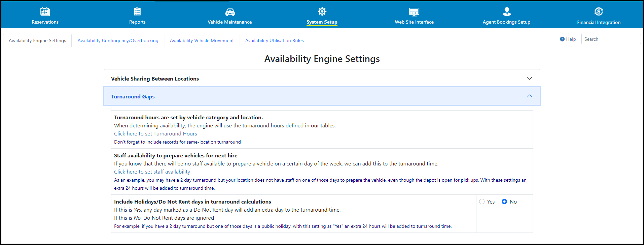Select the System Setup gear icon

tap(322, 11)
